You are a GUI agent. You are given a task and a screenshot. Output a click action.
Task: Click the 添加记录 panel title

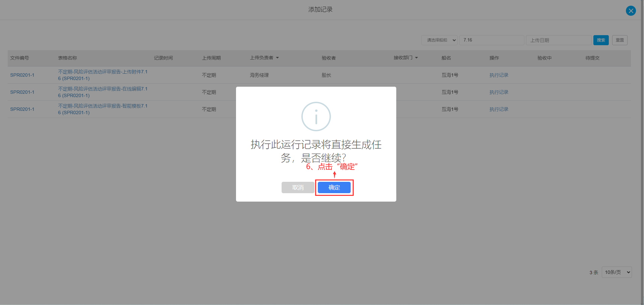coord(320,9)
